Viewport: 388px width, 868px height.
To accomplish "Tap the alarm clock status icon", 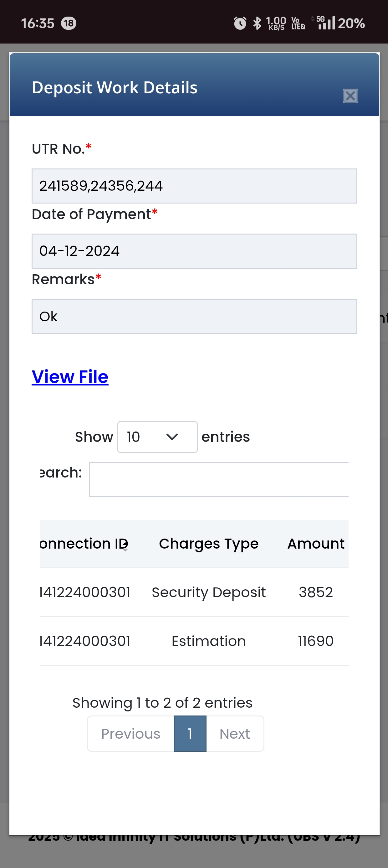I will pos(240,23).
